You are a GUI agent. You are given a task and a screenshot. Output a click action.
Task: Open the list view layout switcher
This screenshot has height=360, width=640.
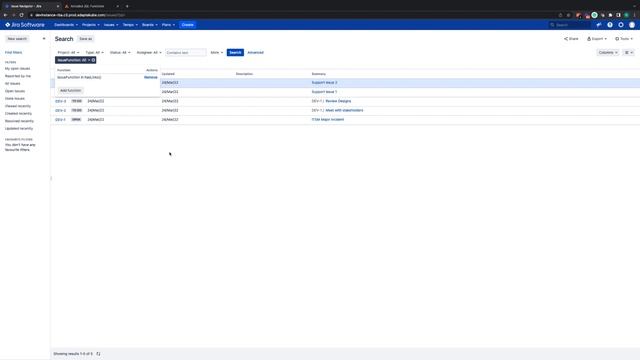coord(629,53)
